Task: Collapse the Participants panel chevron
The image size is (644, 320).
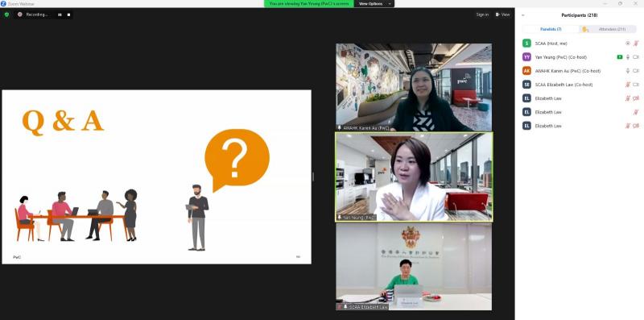Action: [522, 15]
